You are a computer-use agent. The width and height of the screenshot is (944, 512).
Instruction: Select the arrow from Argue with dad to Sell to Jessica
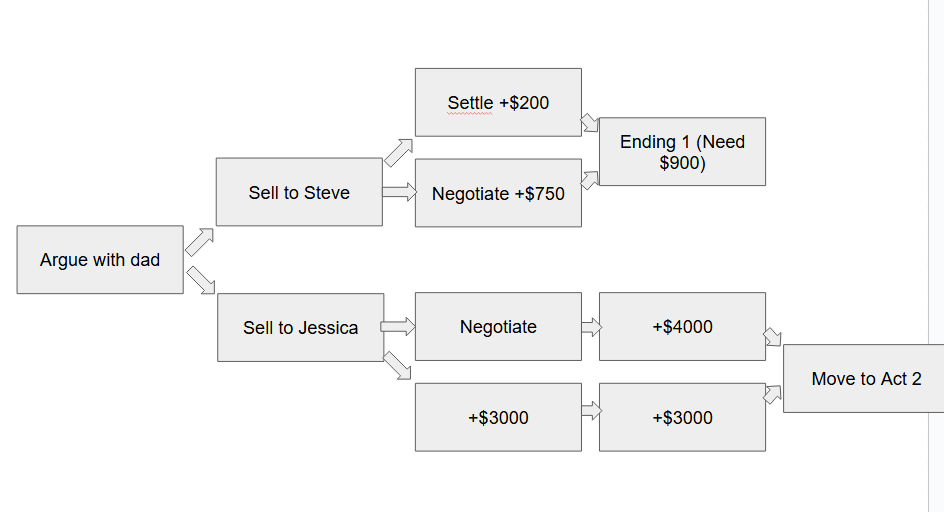tap(200, 280)
